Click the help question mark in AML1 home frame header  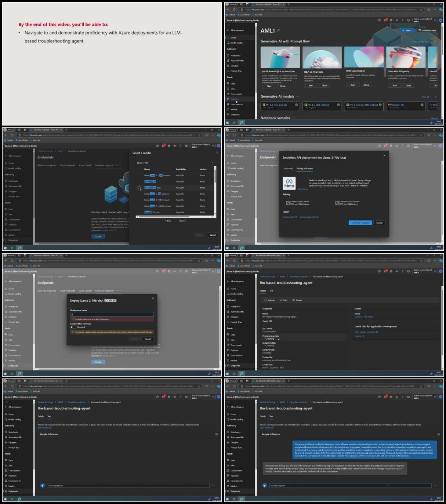pyautogui.click(x=402, y=20)
